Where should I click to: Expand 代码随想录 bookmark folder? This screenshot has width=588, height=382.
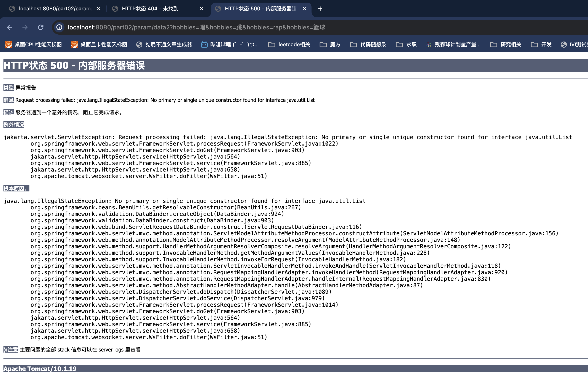click(x=368, y=45)
